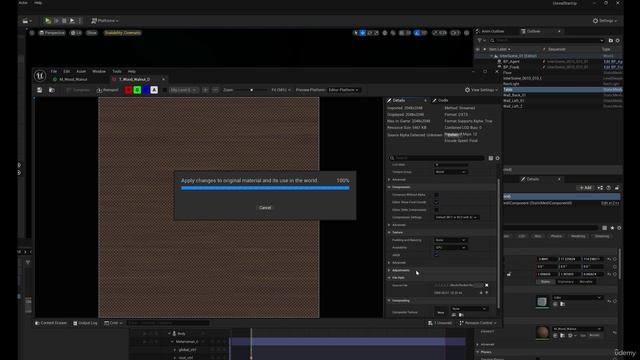Click the Unsaved assets indicator
Image resolution: width=640 pixels, height=360 pixels.
(x=440, y=323)
